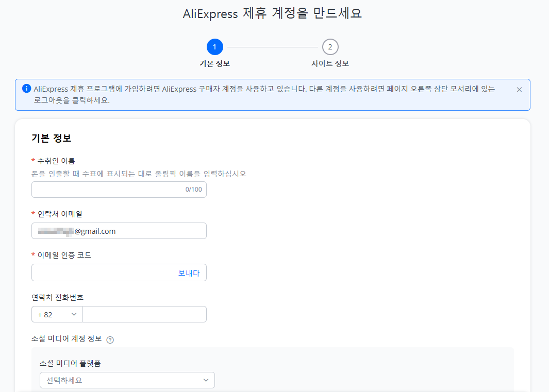Open the +82 country code dropdown

click(x=57, y=314)
